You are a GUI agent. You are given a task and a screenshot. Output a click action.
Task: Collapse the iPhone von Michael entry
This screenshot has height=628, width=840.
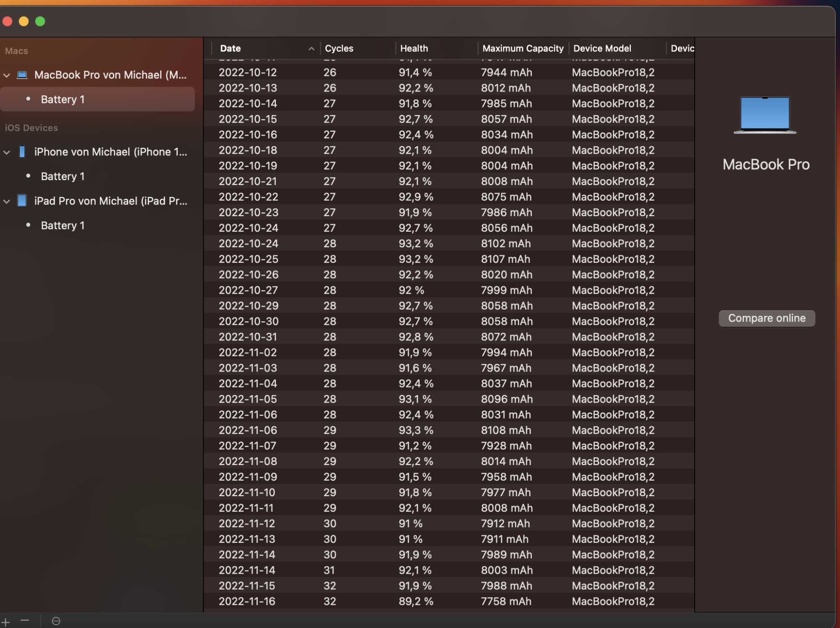[7, 152]
